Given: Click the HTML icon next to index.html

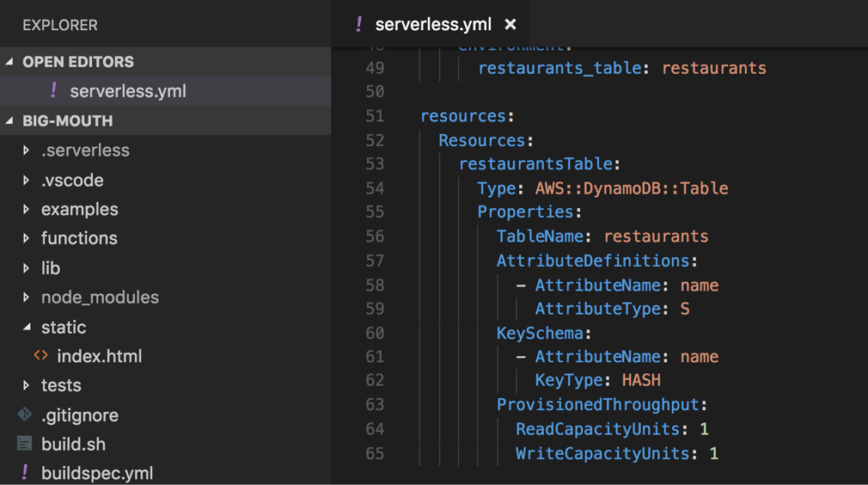Looking at the screenshot, I should 40,355.
